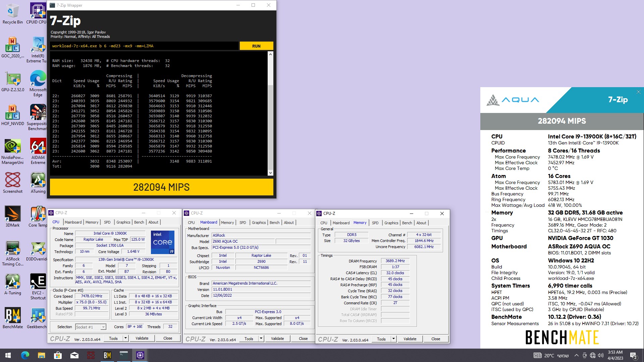
Task: Open the Recycle Bin desktop icon
Action: 12,14
